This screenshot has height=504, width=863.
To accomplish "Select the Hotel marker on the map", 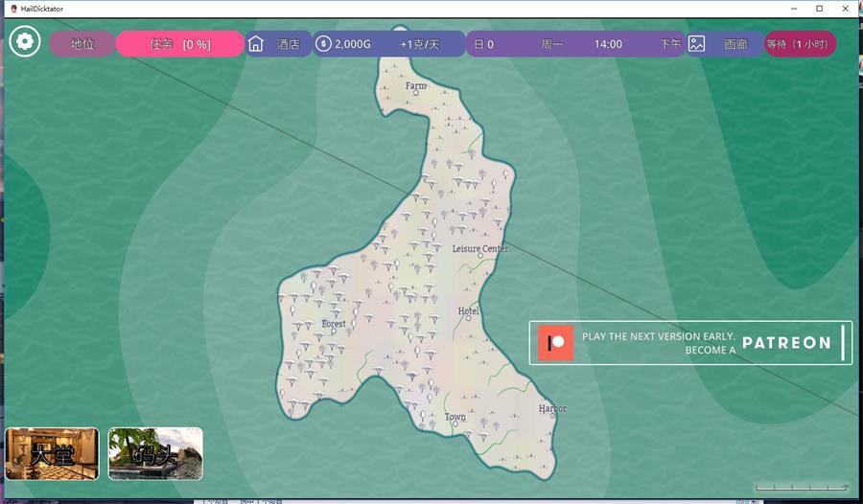I will 468,318.
